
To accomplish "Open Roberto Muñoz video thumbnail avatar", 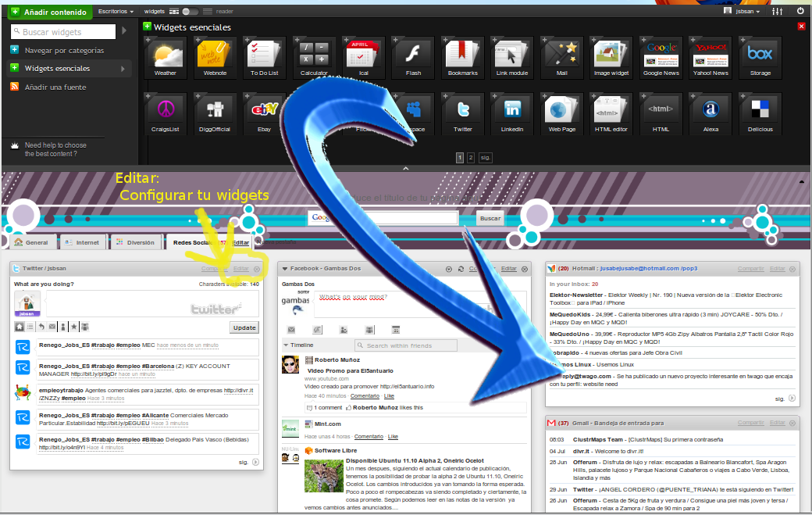I will pos(290,364).
